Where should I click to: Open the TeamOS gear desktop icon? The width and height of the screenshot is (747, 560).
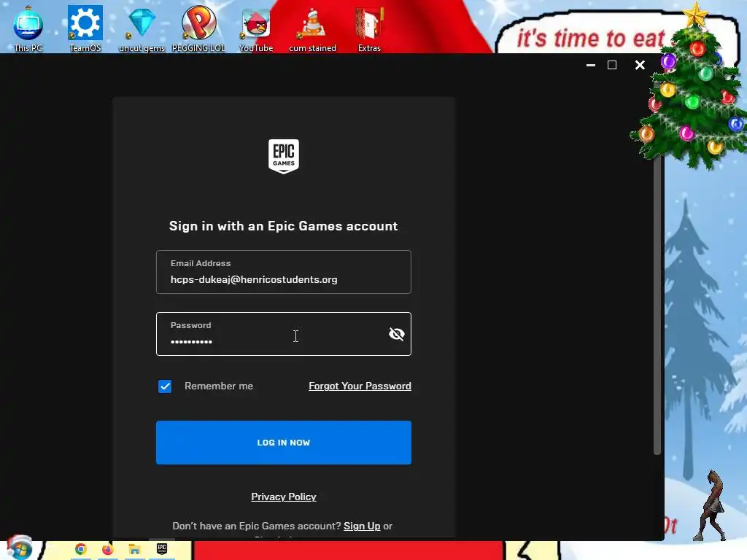[x=85, y=28]
